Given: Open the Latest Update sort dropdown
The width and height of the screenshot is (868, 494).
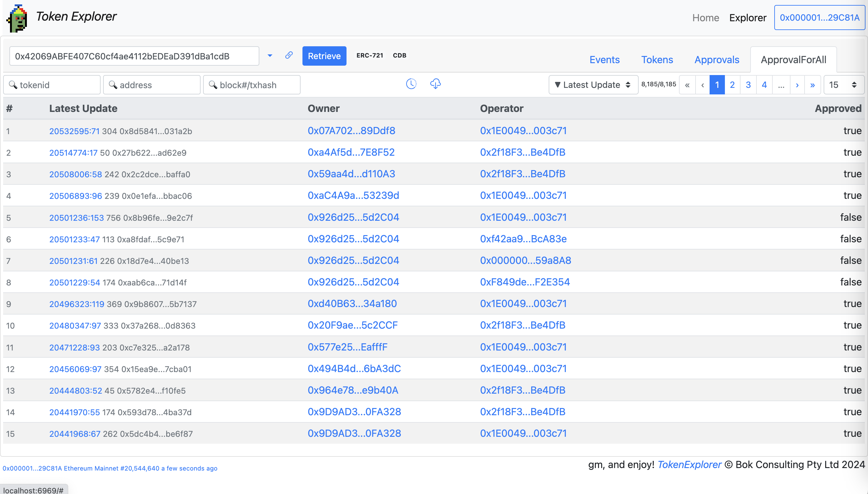Looking at the screenshot, I should [593, 85].
